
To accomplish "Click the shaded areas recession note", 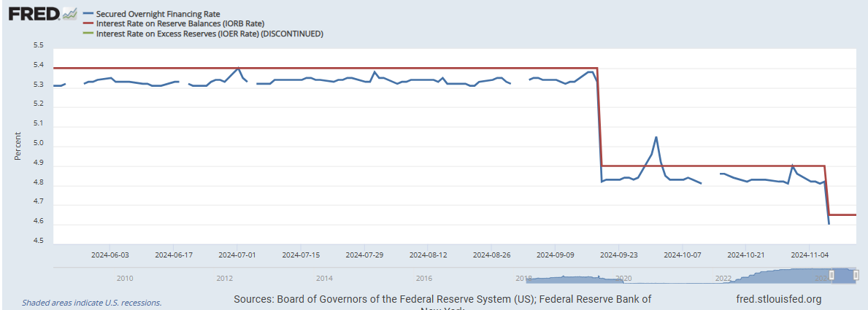I will pyautogui.click(x=92, y=302).
